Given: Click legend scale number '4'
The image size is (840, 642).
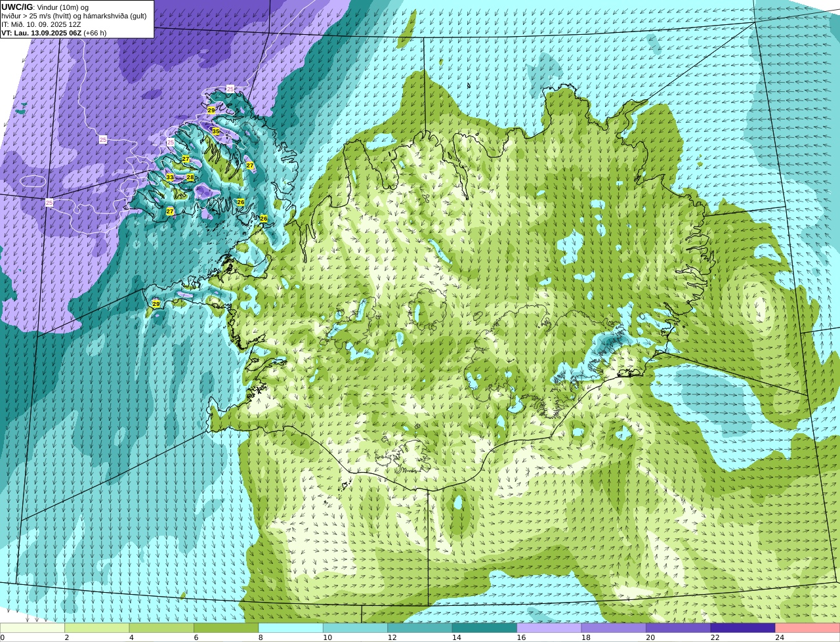Looking at the screenshot, I should click(x=131, y=637).
